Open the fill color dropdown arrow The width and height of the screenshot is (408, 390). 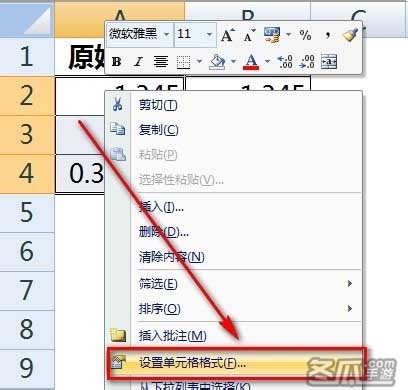click(233, 61)
